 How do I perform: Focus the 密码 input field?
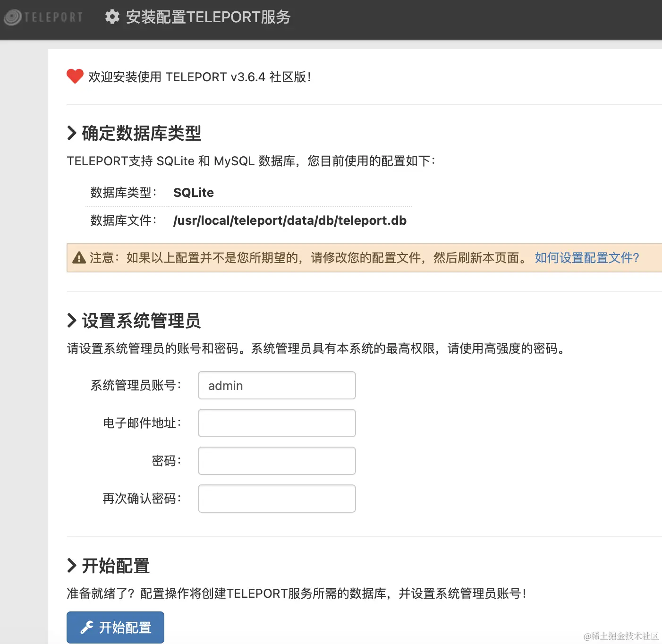pos(277,461)
